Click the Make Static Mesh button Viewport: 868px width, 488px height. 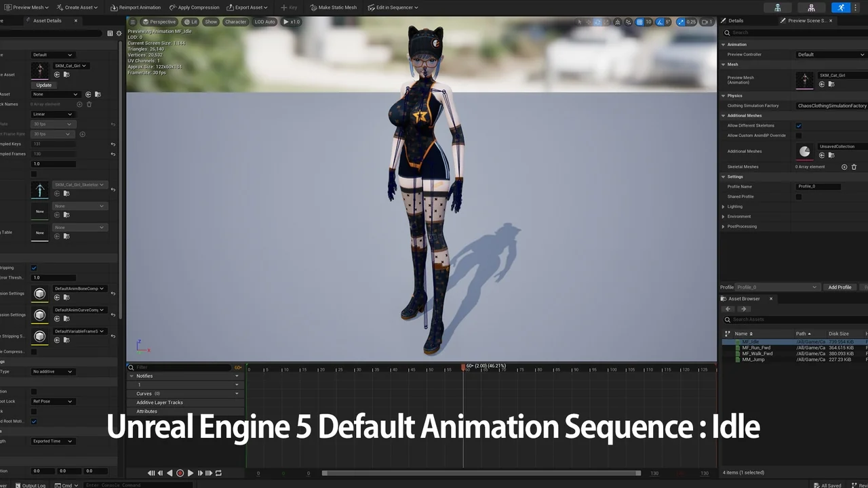[333, 7]
